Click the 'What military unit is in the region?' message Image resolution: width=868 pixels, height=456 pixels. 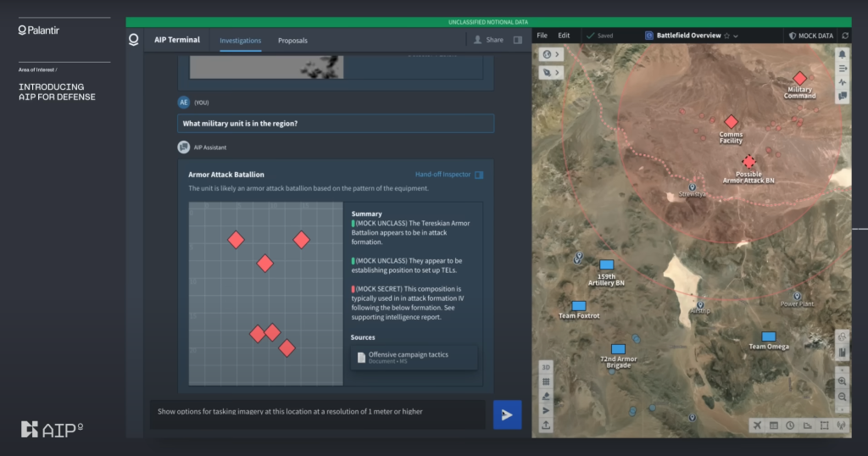coord(336,124)
